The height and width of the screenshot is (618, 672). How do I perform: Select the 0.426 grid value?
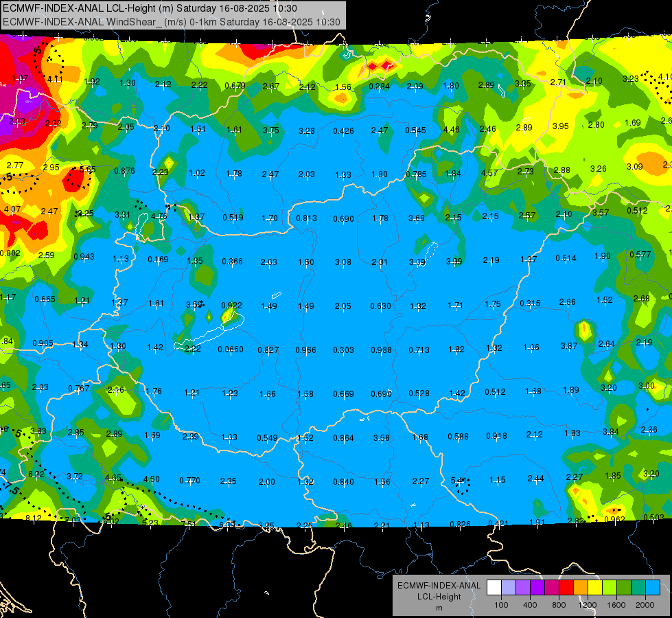[343, 130]
